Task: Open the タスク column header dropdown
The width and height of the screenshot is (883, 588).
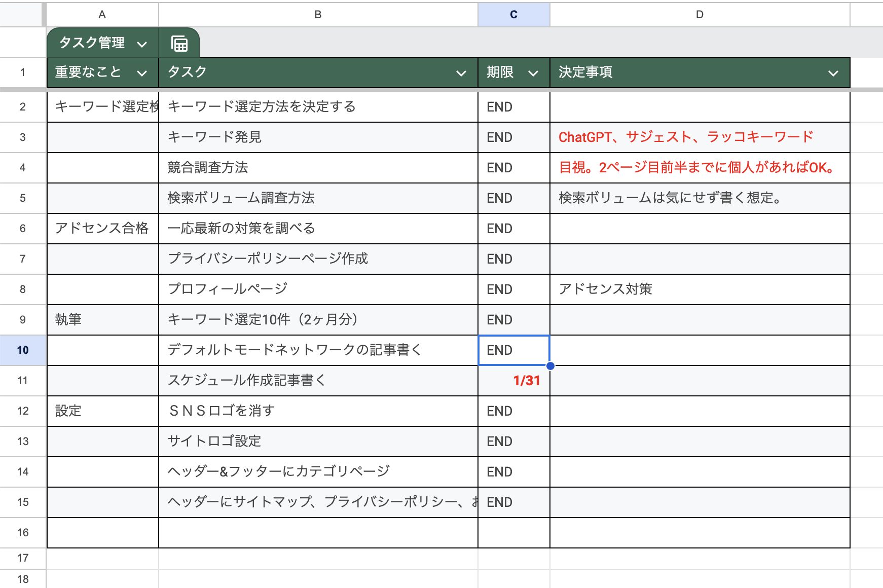Action: [x=462, y=72]
